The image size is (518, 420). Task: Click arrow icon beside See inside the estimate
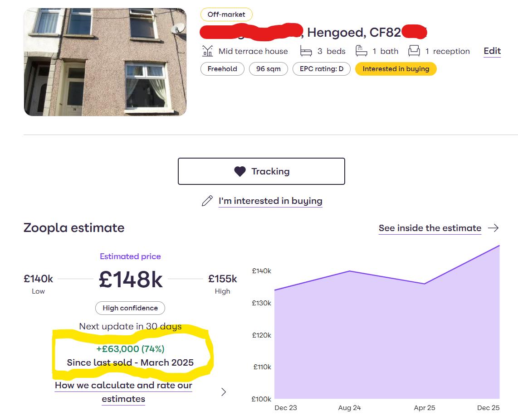click(x=493, y=228)
